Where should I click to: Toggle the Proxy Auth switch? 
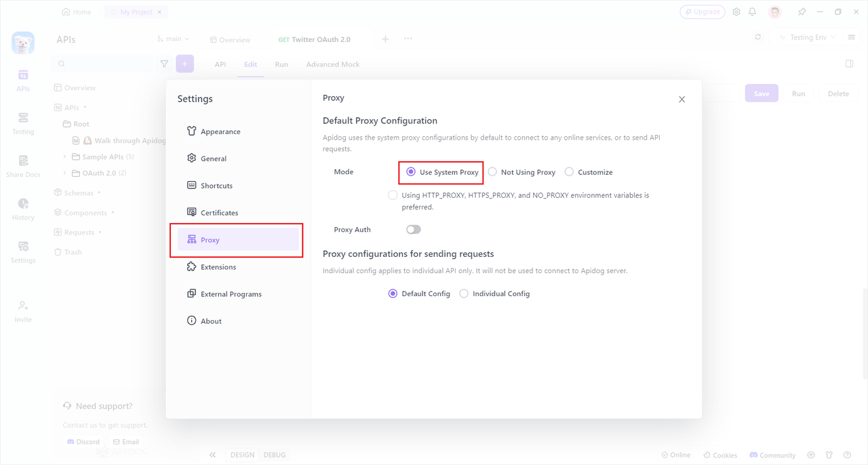click(x=414, y=230)
